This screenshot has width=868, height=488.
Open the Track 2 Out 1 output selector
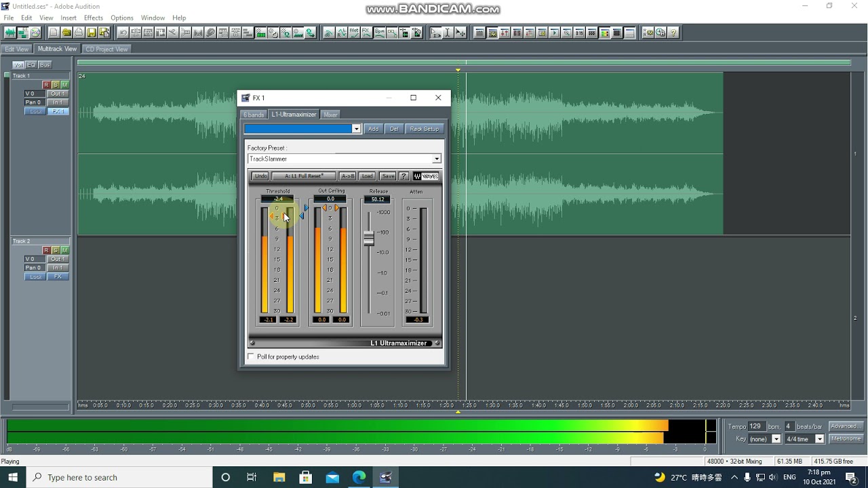58,259
